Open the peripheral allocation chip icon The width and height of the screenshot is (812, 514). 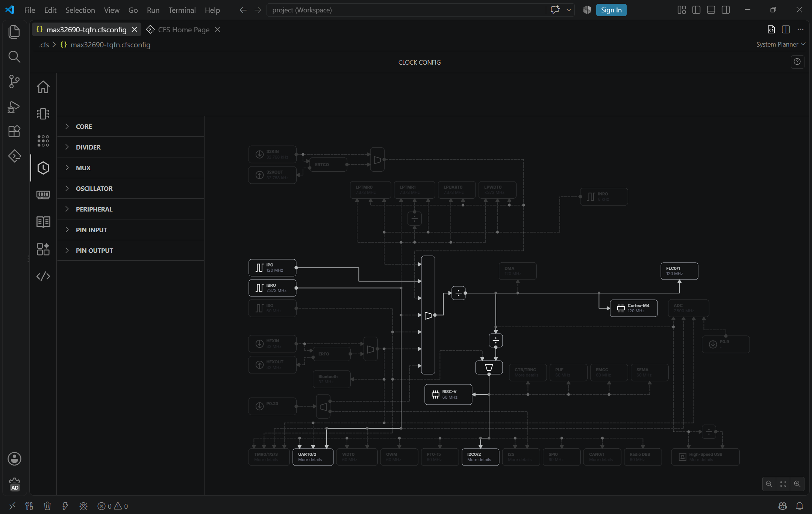(43, 113)
